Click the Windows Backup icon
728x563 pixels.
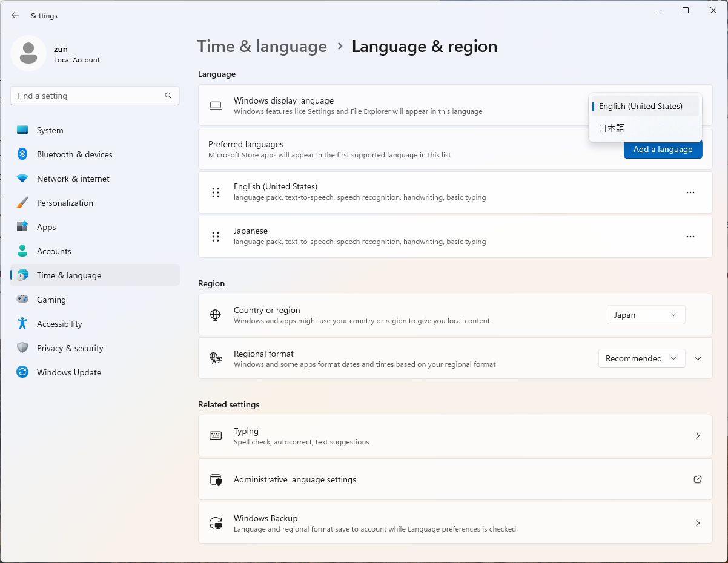[x=216, y=523]
